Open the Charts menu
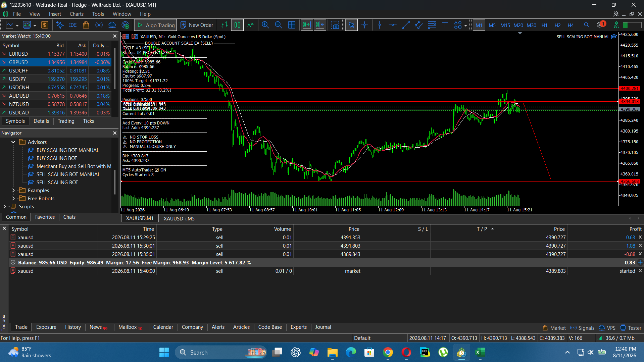 (77, 14)
